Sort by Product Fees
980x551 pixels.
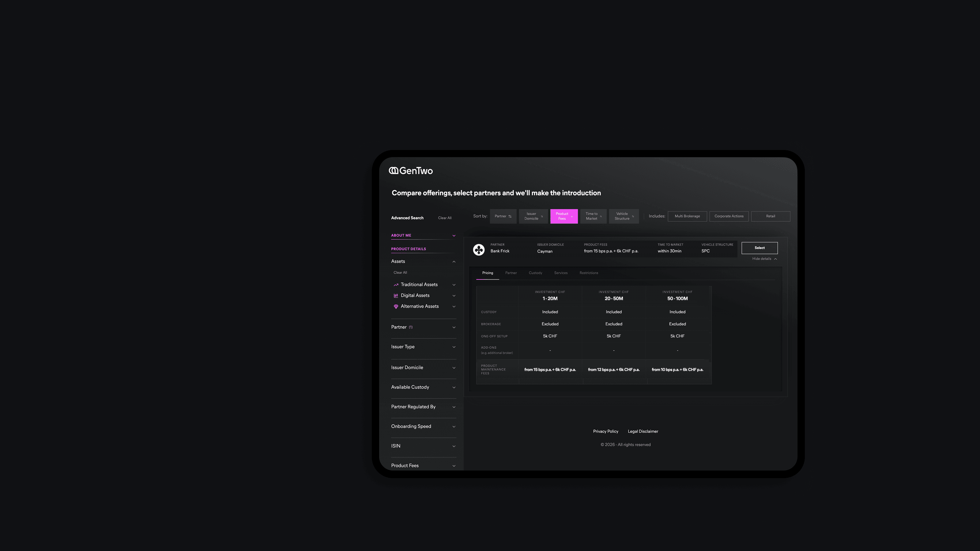[x=564, y=216]
